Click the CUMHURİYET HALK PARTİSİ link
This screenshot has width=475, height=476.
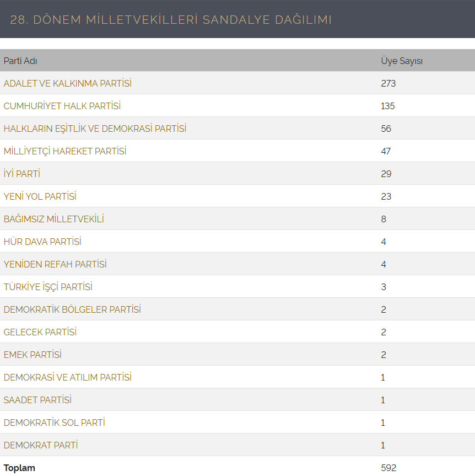[62, 106]
